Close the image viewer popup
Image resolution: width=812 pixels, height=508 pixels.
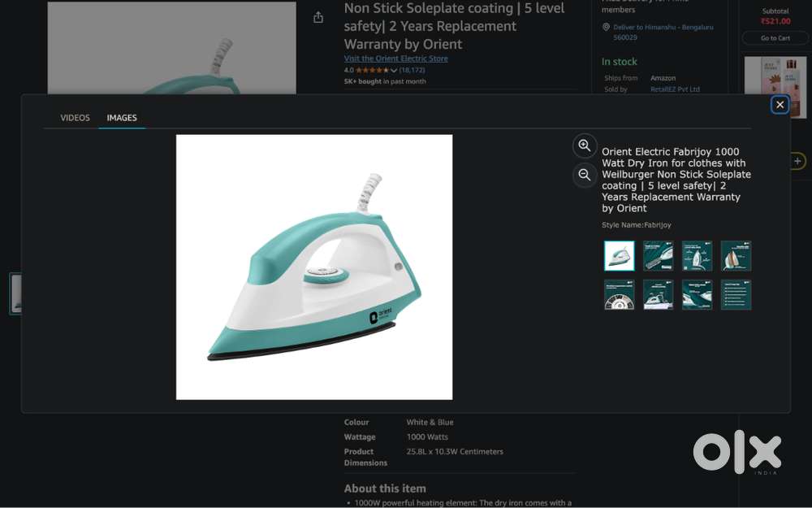[x=780, y=105]
